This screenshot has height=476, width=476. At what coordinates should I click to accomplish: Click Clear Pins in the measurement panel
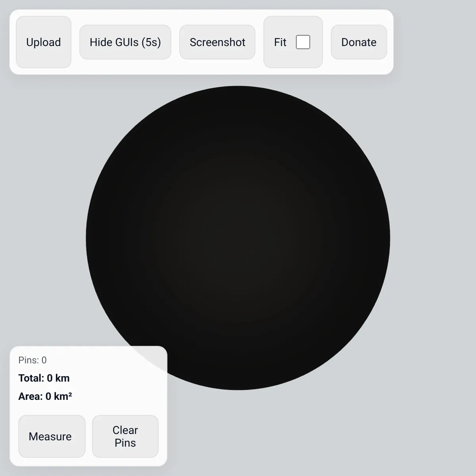click(125, 436)
